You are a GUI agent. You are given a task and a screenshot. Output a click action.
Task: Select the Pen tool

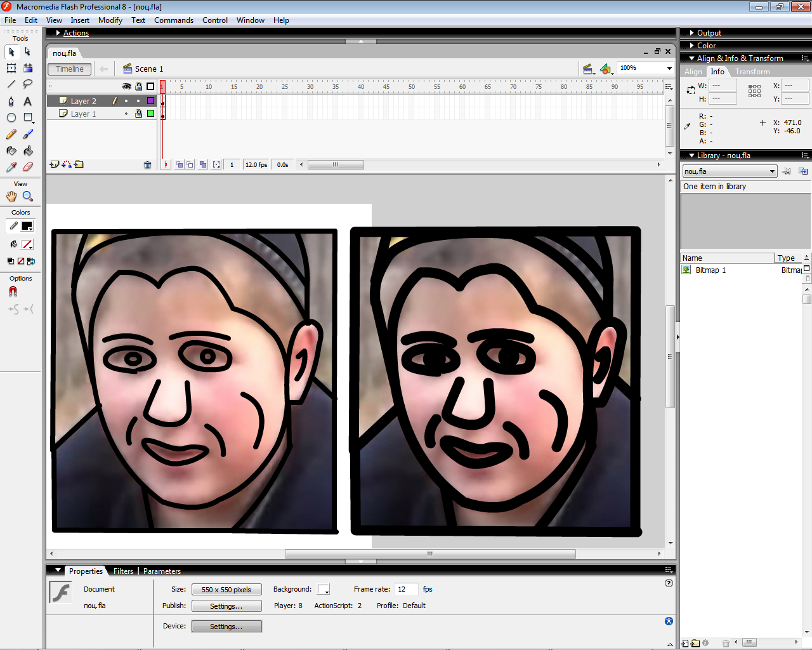click(11, 102)
